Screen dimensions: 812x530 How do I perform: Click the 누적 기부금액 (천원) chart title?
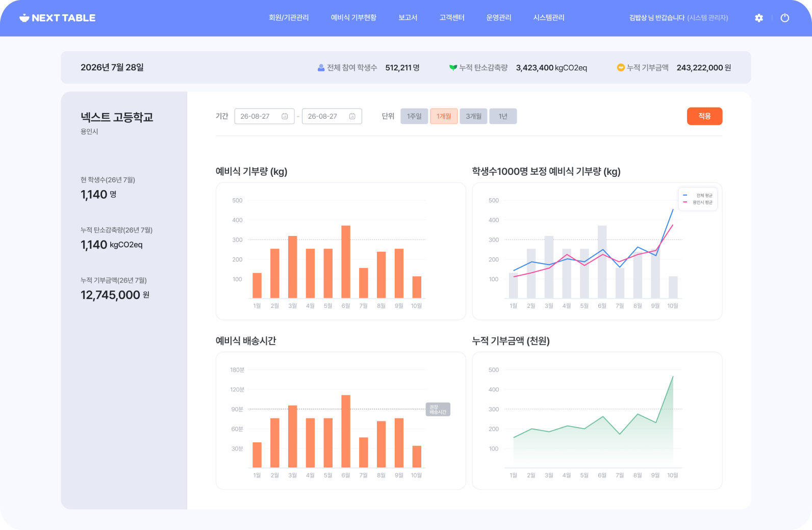coord(511,341)
